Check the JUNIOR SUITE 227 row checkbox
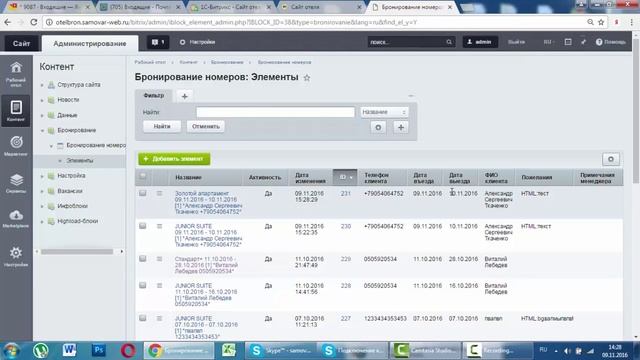 click(142, 318)
